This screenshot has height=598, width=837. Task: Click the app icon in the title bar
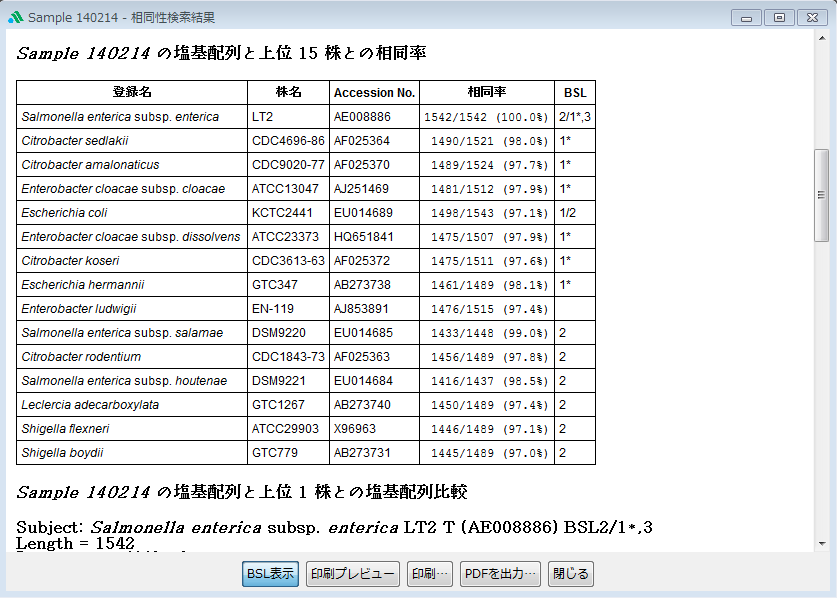[x=15, y=17]
